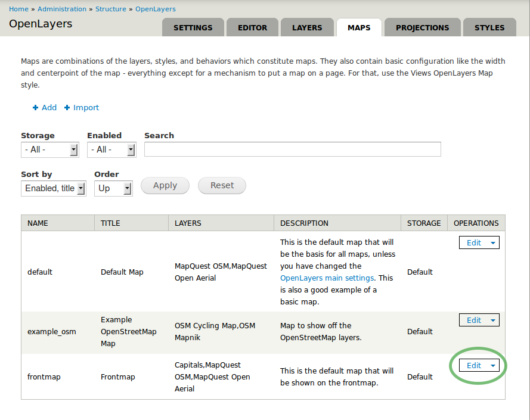Click the plus icon beside Add
This screenshot has width=530, height=420.
click(x=36, y=108)
